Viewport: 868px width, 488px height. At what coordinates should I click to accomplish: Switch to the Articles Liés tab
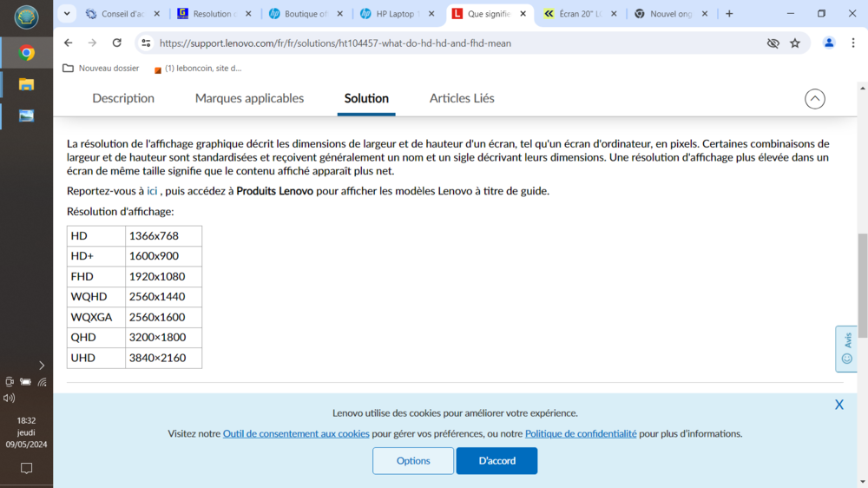[x=462, y=99]
